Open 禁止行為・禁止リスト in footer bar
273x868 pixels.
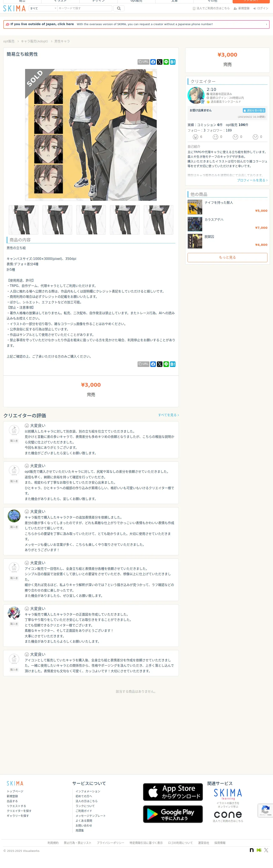click(77, 843)
